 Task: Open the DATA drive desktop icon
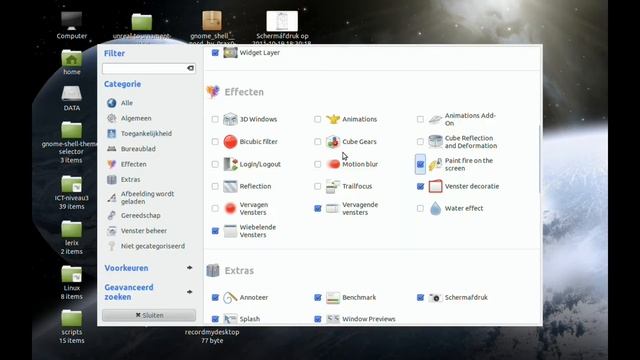click(71, 94)
